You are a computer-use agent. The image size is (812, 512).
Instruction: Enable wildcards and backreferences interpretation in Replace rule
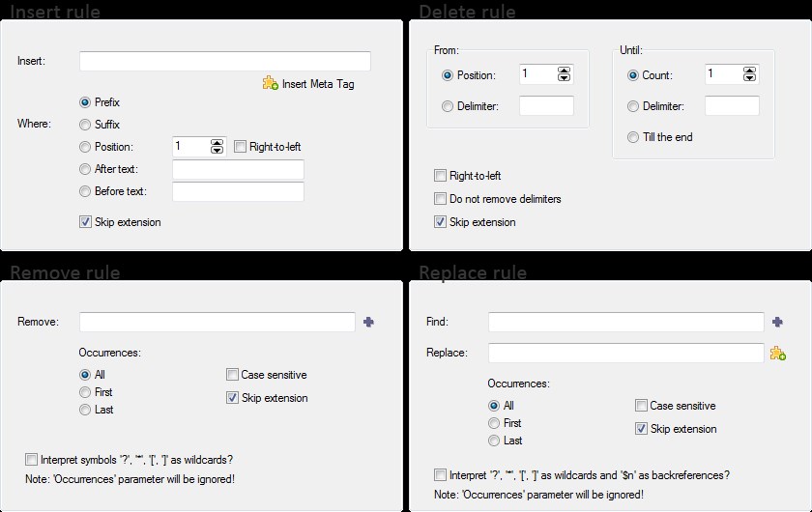click(440, 474)
